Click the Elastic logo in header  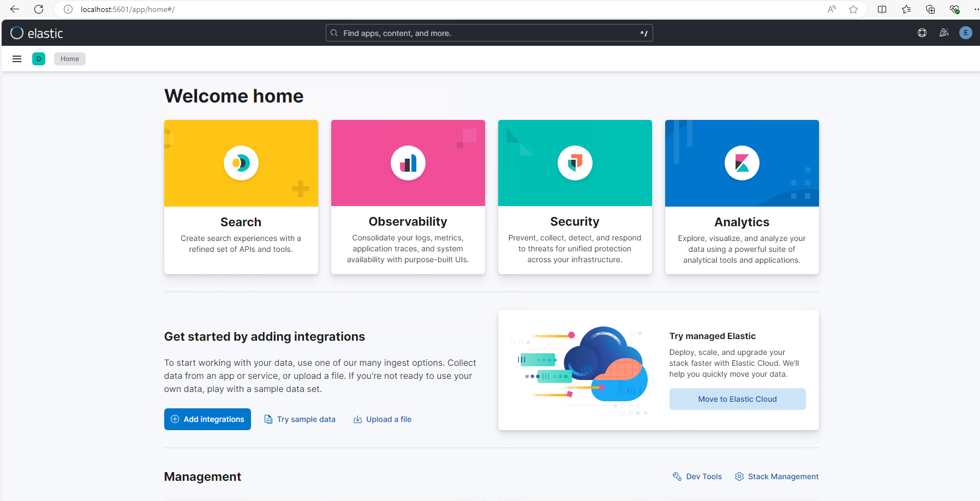point(37,33)
